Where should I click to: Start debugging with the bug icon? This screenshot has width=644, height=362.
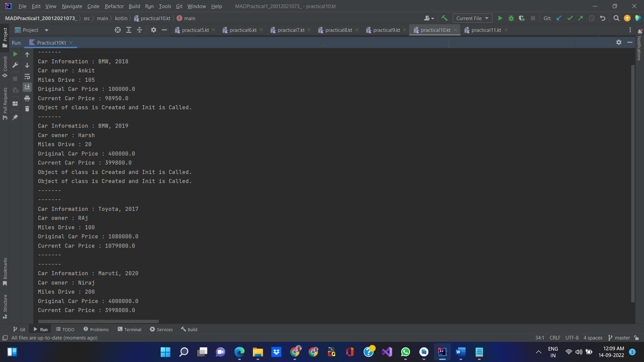click(x=511, y=18)
